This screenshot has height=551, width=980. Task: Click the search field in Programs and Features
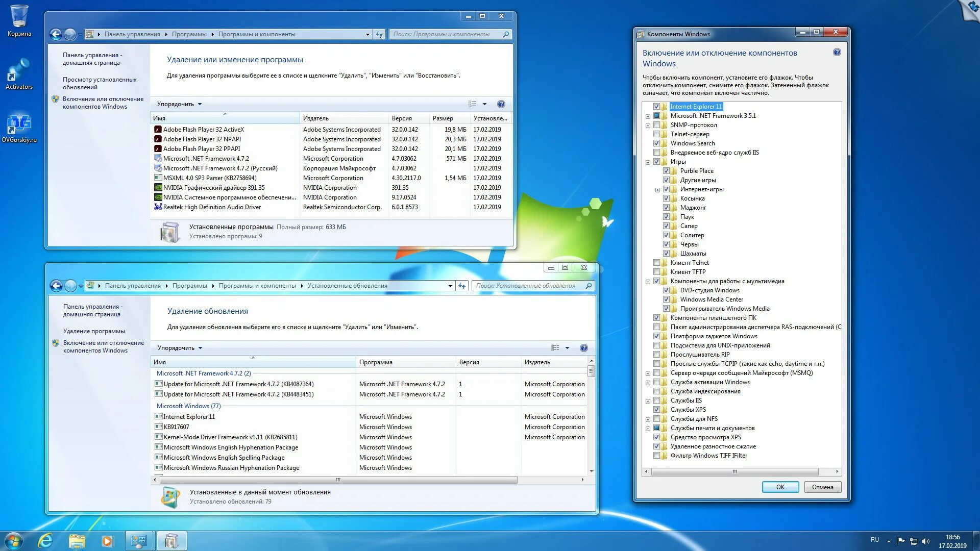click(442, 34)
